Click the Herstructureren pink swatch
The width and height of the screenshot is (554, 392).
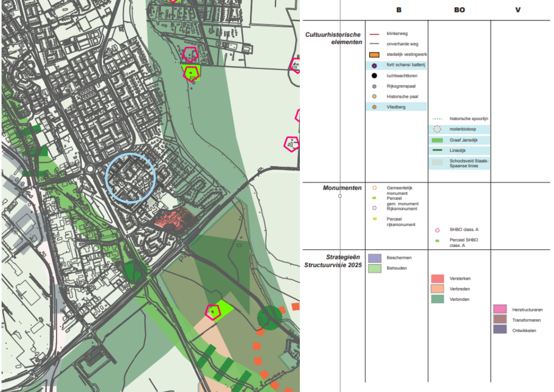(500, 309)
